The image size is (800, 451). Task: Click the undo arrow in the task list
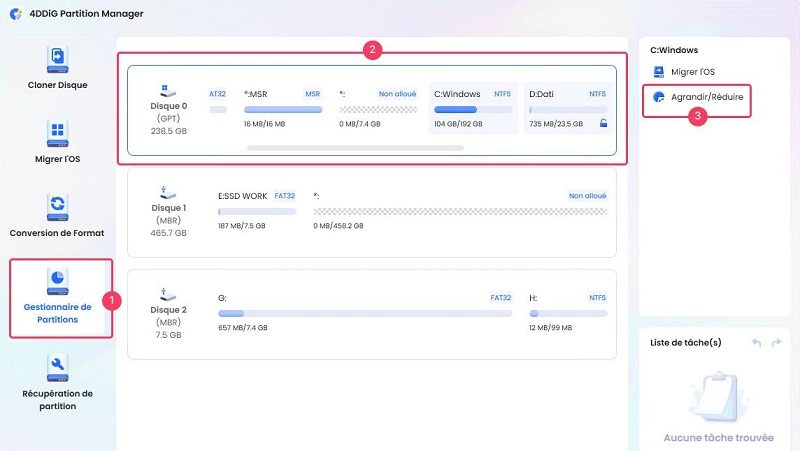click(757, 343)
